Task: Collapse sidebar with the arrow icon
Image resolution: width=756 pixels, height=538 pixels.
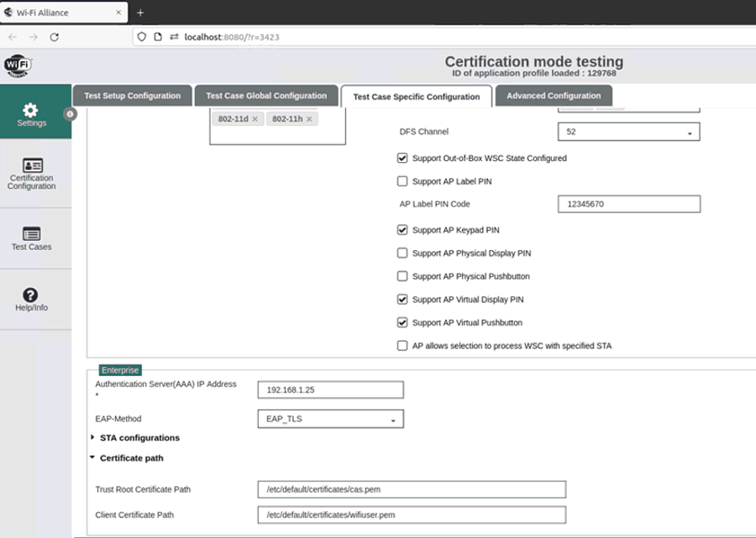Action: (71, 114)
